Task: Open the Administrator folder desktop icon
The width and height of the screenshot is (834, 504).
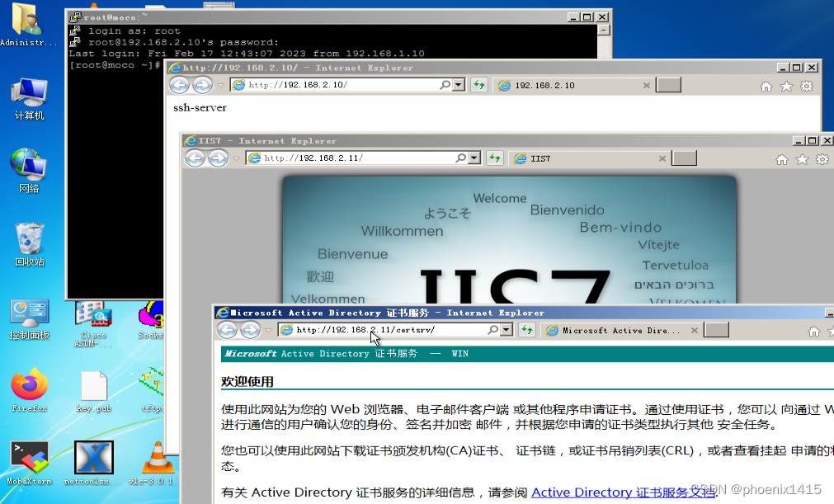Action: click(26, 24)
